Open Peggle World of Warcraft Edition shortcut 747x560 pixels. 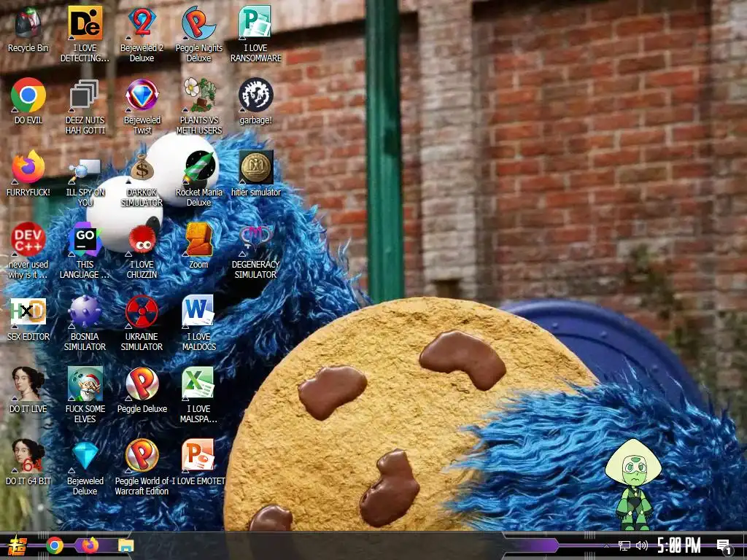(142, 467)
